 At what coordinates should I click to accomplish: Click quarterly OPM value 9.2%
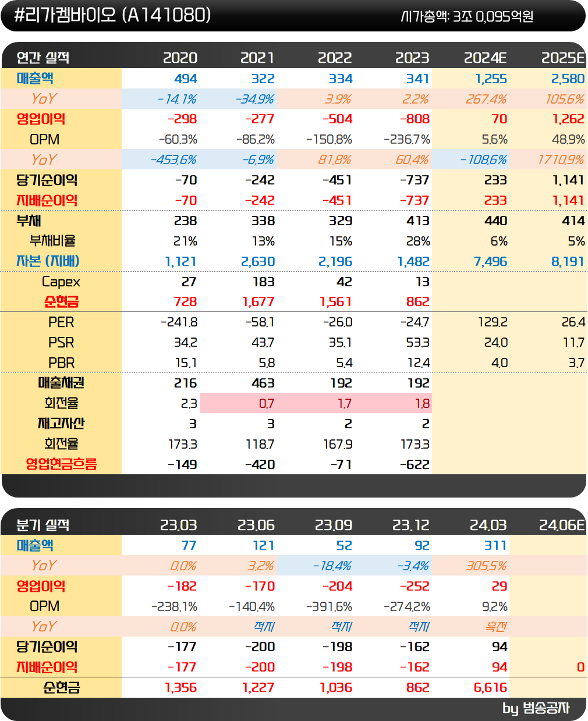click(495, 606)
